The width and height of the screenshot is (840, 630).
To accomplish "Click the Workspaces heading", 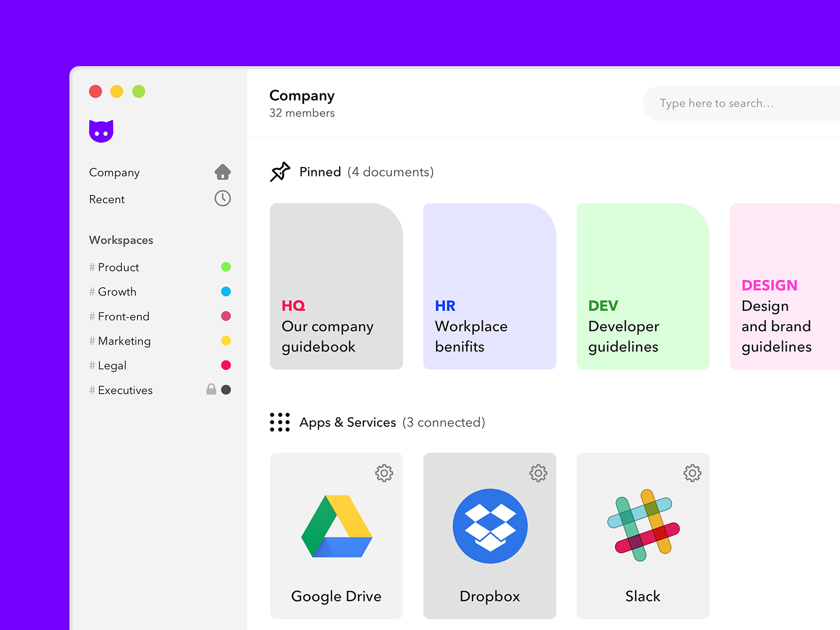I will (121, 240).
